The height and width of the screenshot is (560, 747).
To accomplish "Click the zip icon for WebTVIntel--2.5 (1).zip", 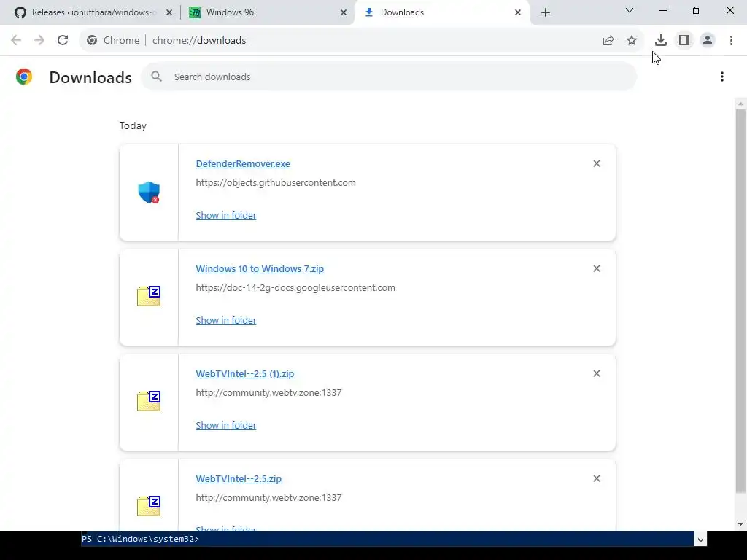I will pyautogui.click(x=149, y=401).
